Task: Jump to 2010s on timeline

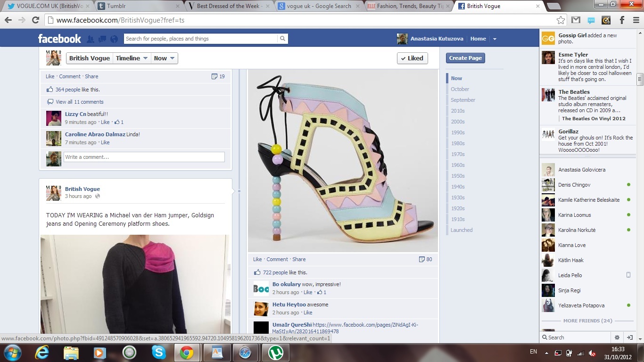Action: (458, 111)
